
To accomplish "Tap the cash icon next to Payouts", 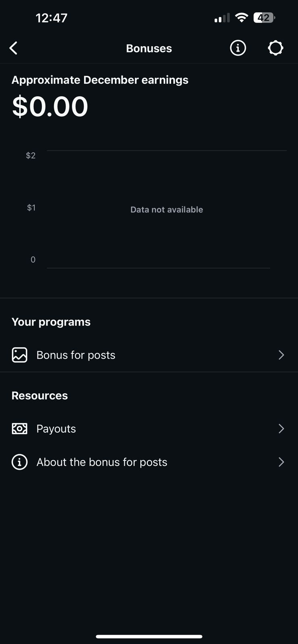I will click(19, 429).
